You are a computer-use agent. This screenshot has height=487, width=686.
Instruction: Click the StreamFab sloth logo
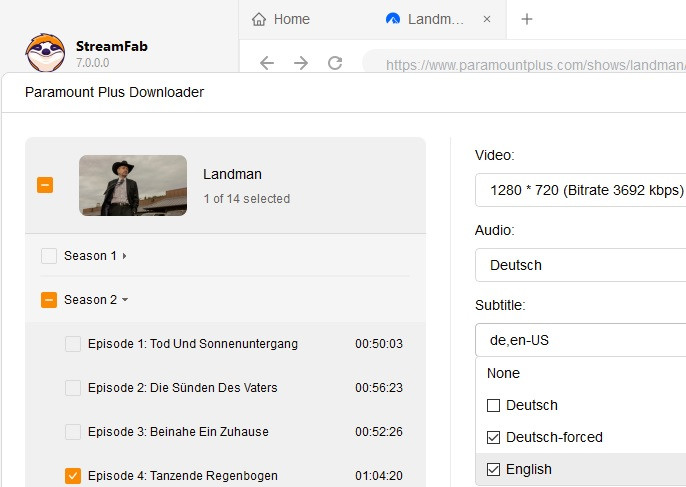tap(45, 53)
